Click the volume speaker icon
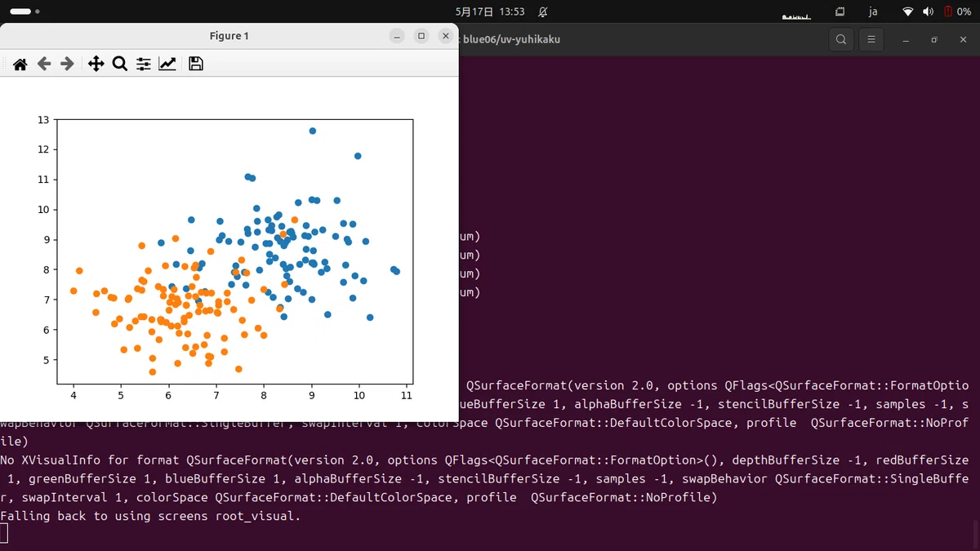The width and height of the screenshot is (980, 551). [x=928, y=12]
